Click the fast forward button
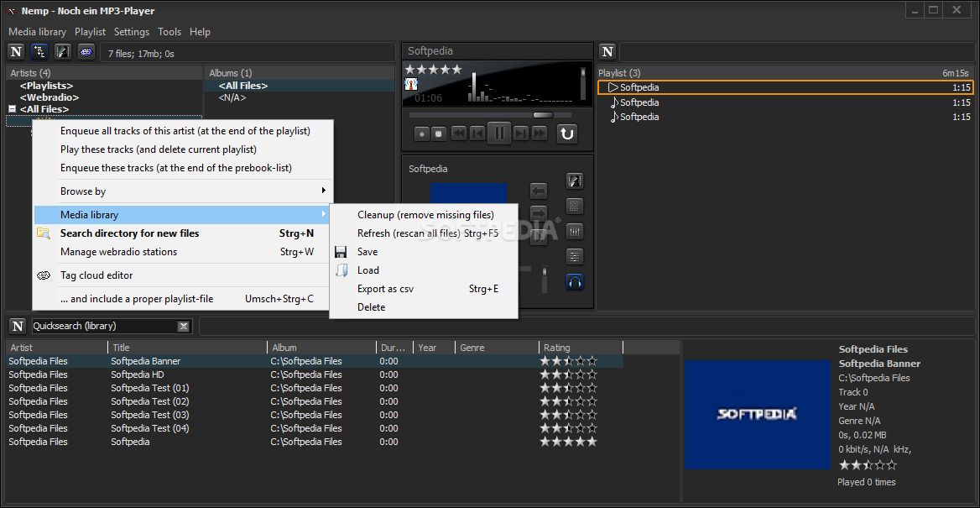The height and width of the screenshot is (508, 980). tap(540, 134)
